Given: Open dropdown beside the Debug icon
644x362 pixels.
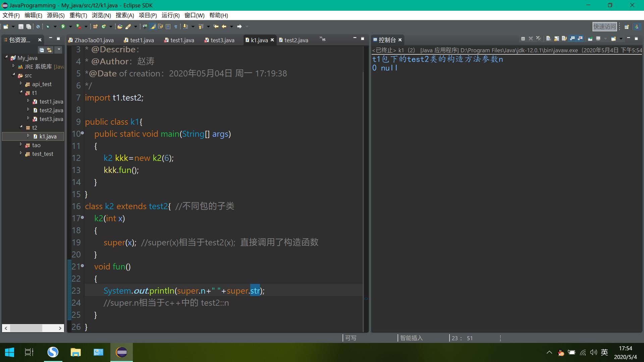Looking at the screenshot, I should tap(55, 26).
